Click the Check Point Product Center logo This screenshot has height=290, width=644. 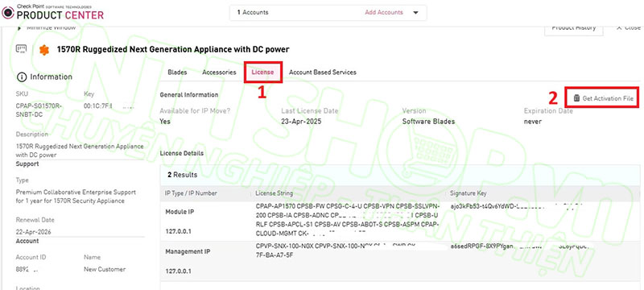[x=52, y=12]
